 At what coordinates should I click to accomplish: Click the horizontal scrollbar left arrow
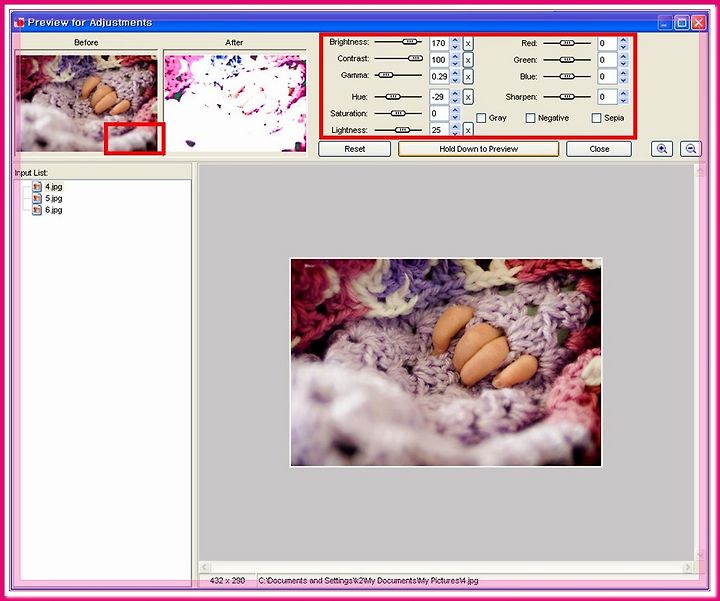[205, 567]
